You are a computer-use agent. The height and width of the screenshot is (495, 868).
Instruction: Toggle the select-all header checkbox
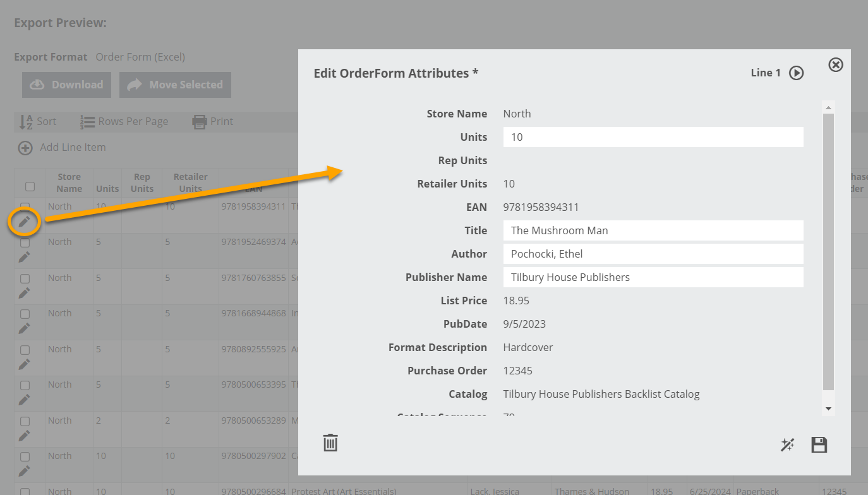point(30,186)
